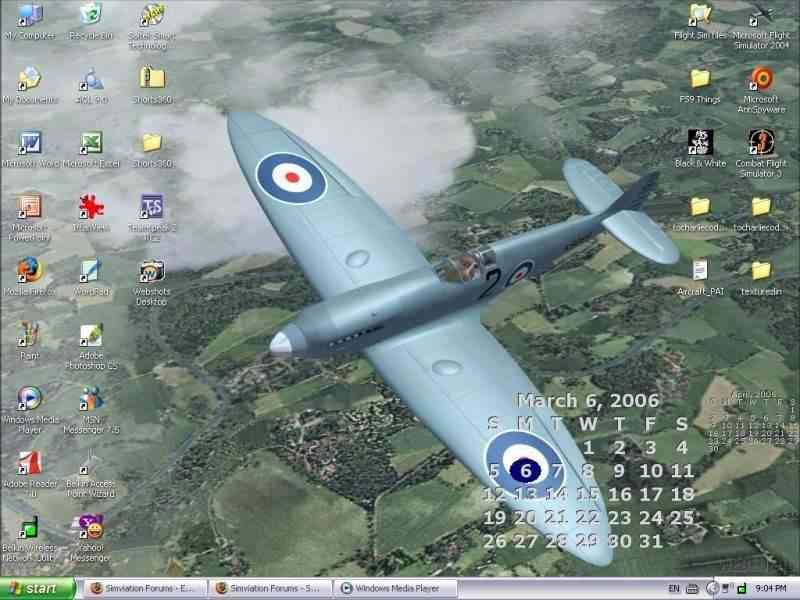800x600 pixels.
Task: Launch Adobe Photoshop CS from desktop
Action: tap(91, 336)
